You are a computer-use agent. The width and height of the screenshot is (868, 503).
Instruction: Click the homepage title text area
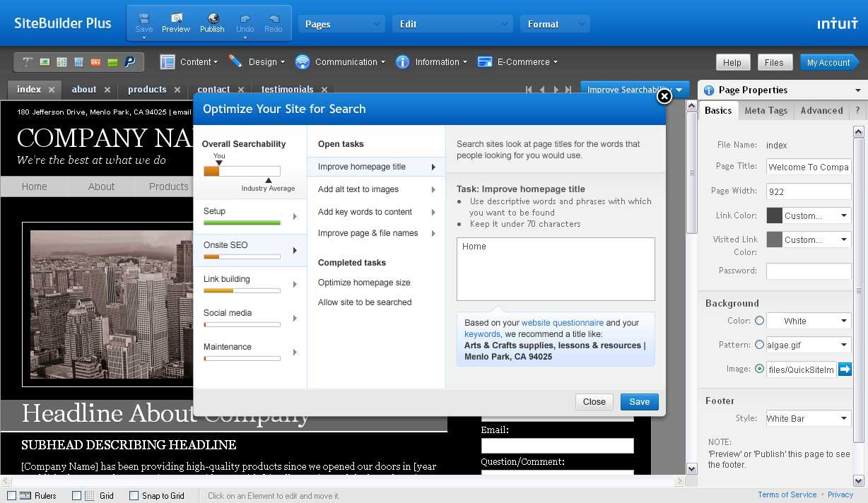[556, 269]
